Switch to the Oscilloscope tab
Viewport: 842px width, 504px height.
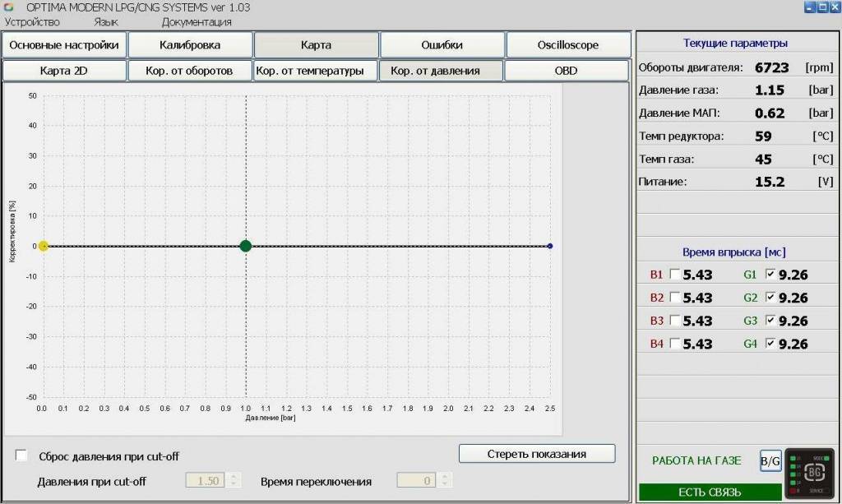pyautogui.click(x=567, y=44)
